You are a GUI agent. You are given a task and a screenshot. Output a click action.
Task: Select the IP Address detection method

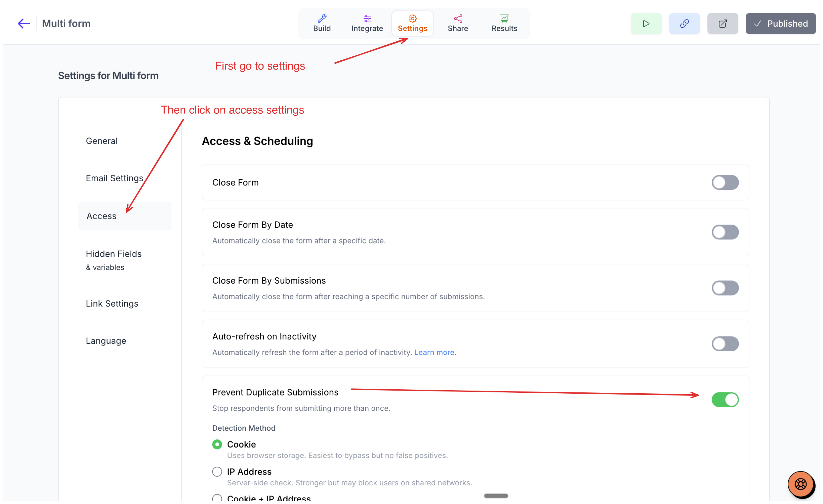[217, 472]
